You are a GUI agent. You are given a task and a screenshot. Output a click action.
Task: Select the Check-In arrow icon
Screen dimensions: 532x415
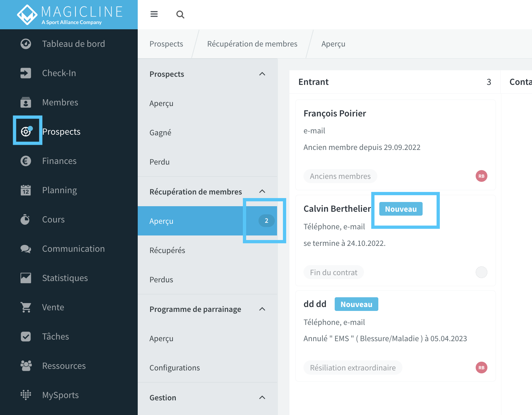pos(26,73)
